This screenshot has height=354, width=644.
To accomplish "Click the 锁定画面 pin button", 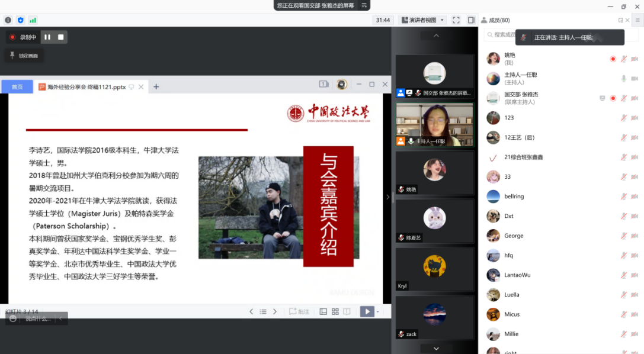I will [24, 56].
